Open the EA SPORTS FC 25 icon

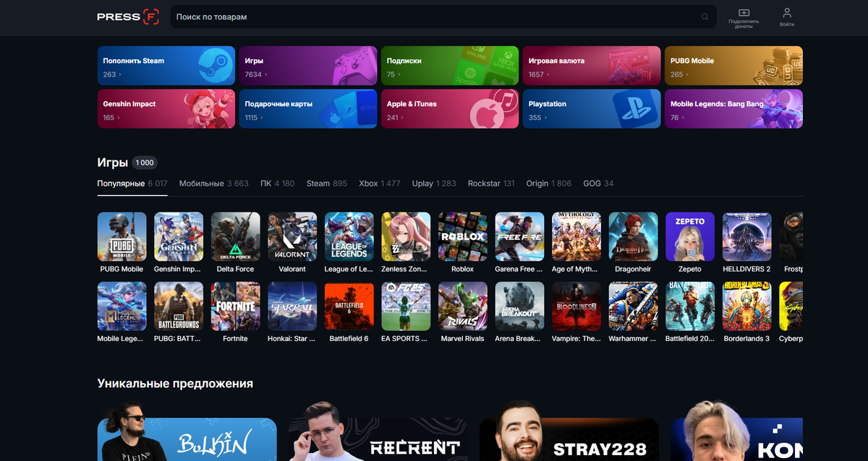406,306
